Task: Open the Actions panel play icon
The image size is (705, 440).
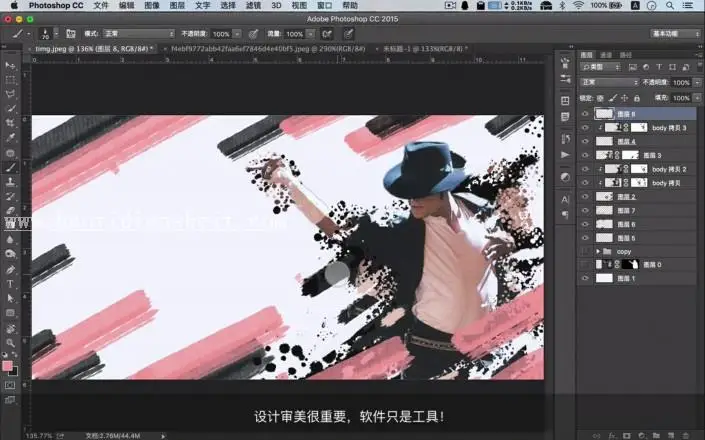Action: click(x=565, y=155)
